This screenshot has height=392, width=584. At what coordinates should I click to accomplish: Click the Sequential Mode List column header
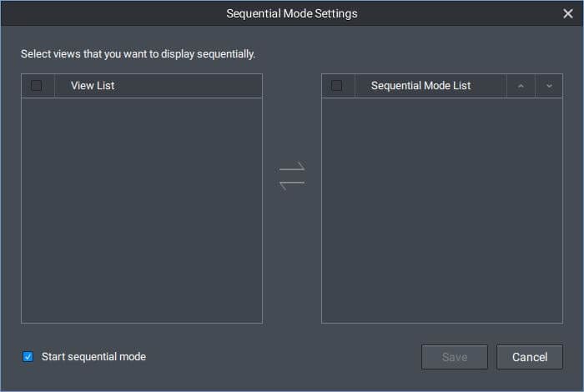tap(420, 85)
